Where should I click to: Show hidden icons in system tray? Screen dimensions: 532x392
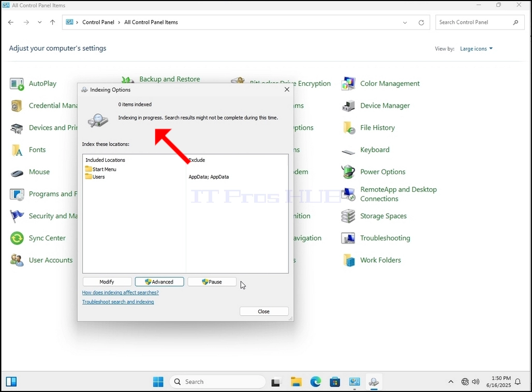tap(451, 382)
